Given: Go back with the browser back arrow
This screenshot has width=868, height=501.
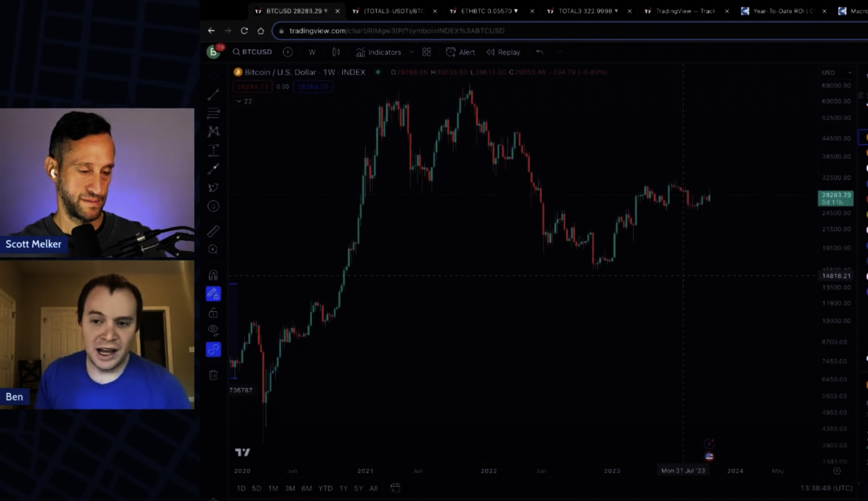Looking at the screenshot, I should [211, 31].
